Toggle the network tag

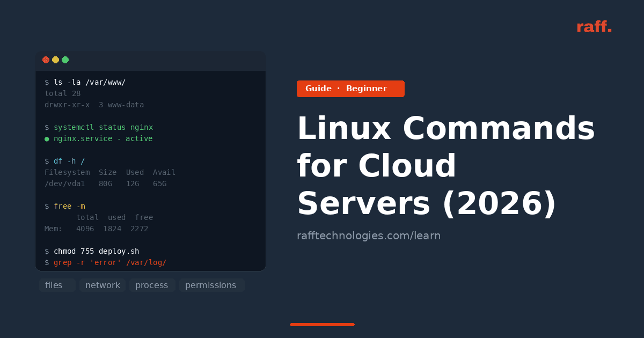[103, 285]
